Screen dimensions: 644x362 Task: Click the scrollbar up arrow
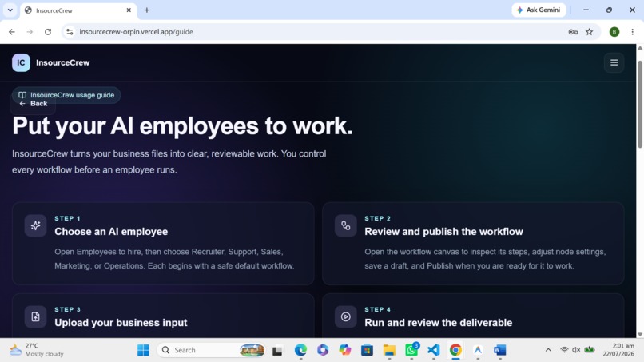coord(640,48)
